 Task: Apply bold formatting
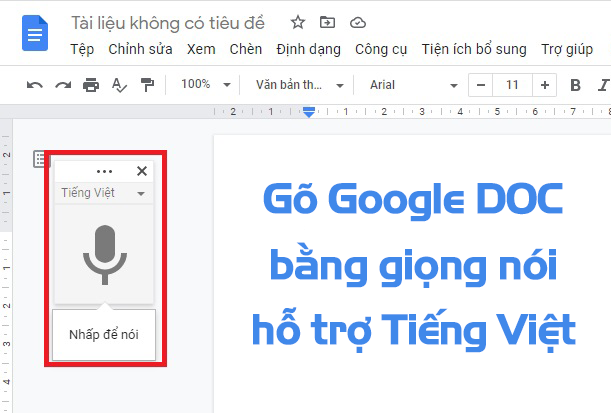tap(575, 85)
